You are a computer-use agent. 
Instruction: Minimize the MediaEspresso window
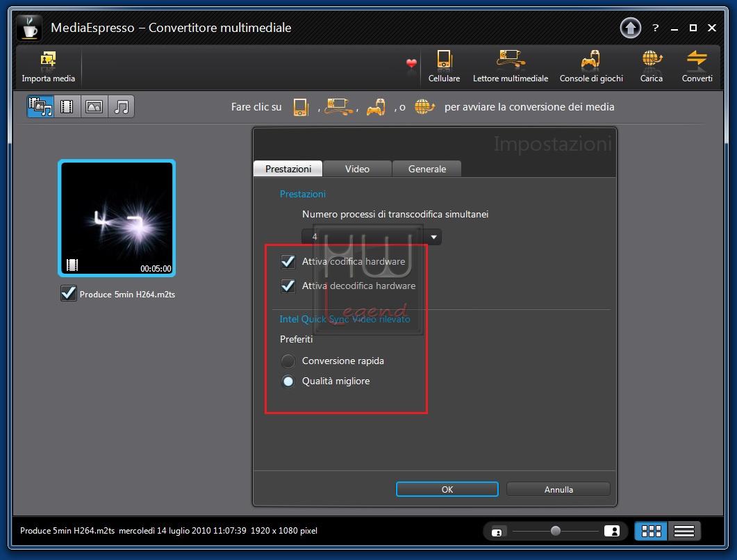pos(674,28)
